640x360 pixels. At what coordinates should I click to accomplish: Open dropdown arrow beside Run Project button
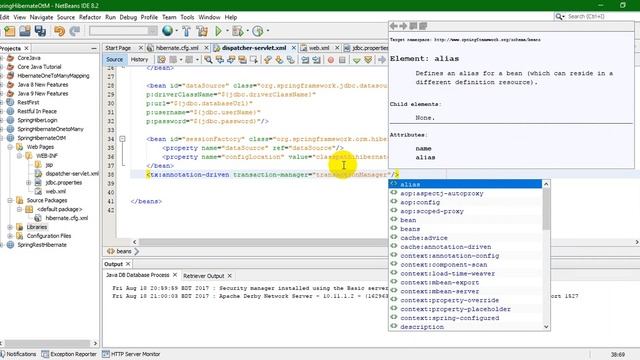(x=227, y=31)
